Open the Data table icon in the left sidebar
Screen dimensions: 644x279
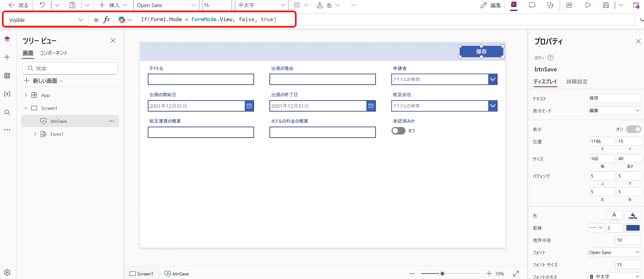(x=7, y=75)
